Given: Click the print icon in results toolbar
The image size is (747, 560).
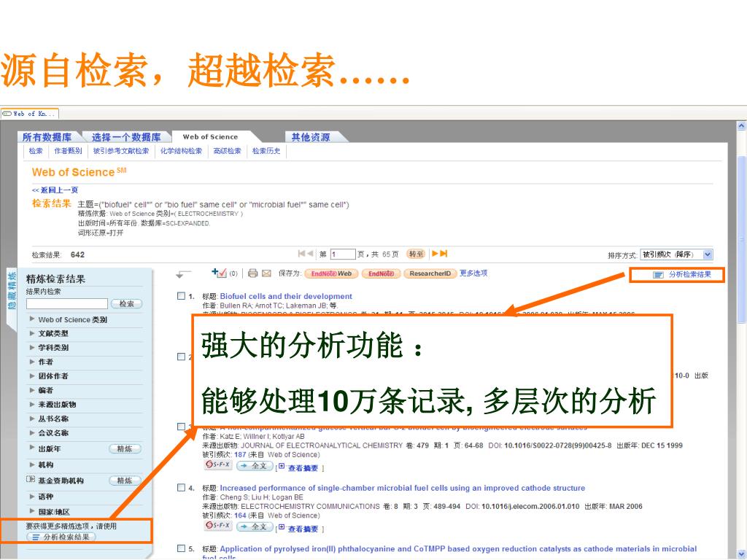Looking at the screenshot, I should coord(252,273).
